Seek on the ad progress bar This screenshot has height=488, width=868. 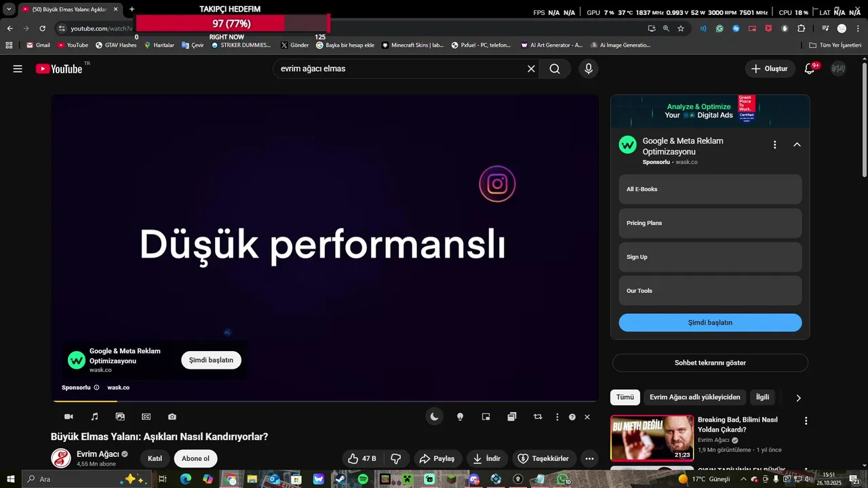click(x=325, y=401)
